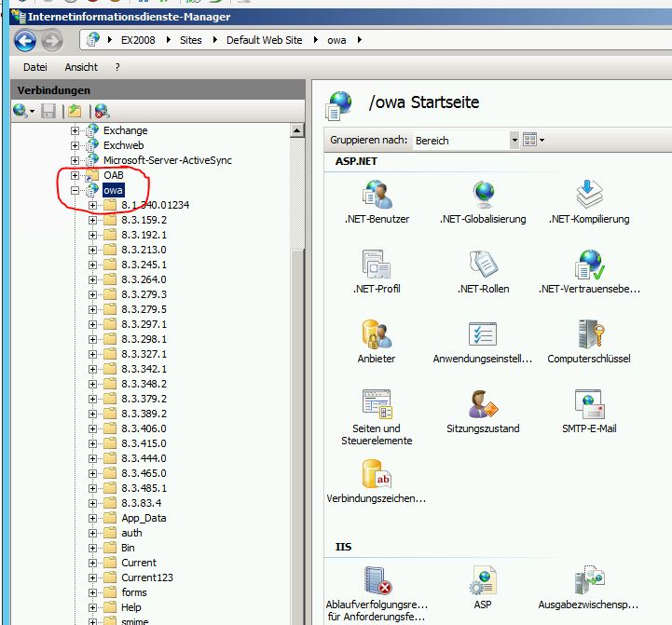Open the .NET-Rollen feature
This screenshot has width=672, height=625.
[x=483, y=272]
